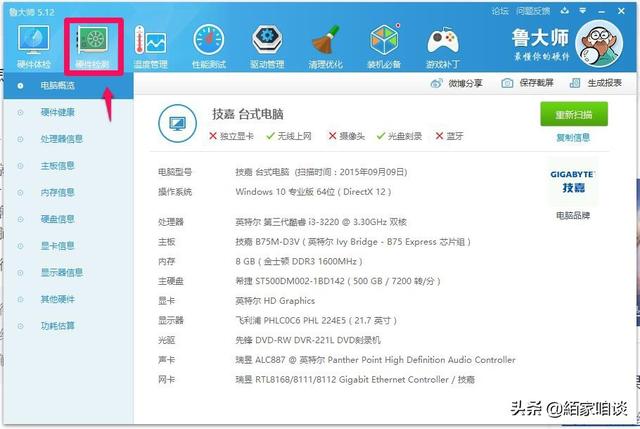Click the 技嘉 台式电脑 heading
Viewport: 640px width, 429px height.
pos(248,114)
